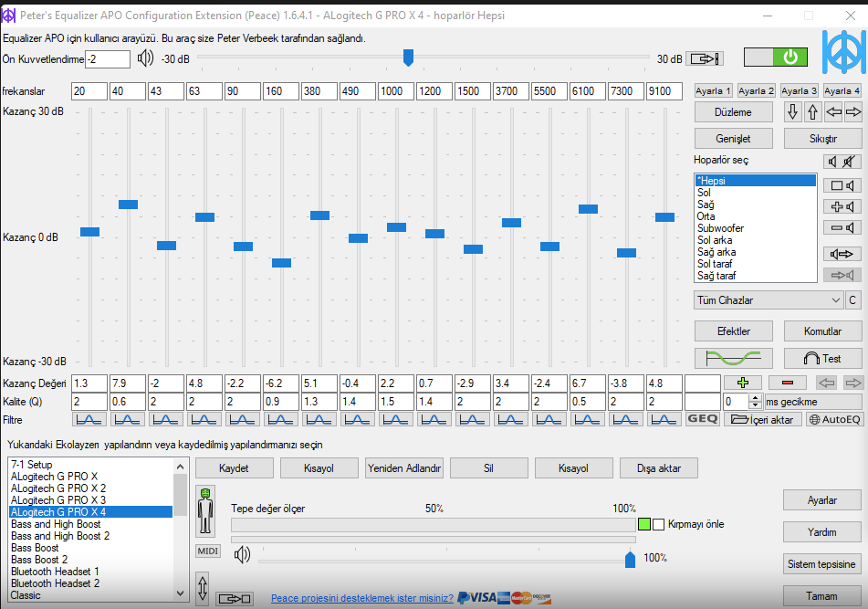Screen dimensions: 868x609
Task: Click square speaker icon beside speaker list
Action: (x=842, y=185)
